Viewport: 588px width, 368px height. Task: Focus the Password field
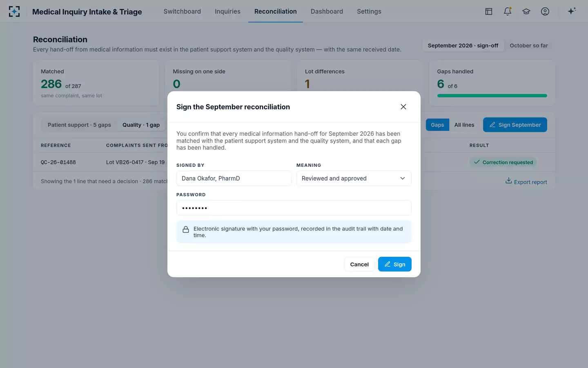point(294,208)
